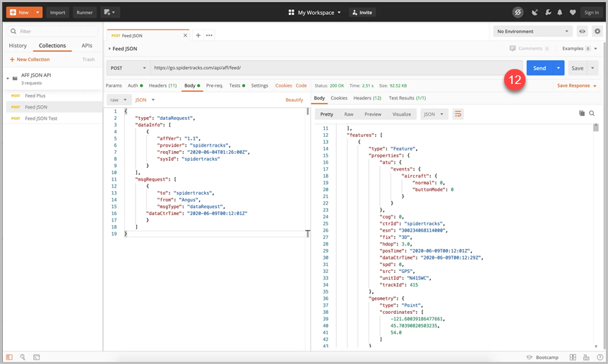The height and width of the screenshot is (364, 608).
Task: Collapse the AFF JSON API collection
Action: (x=8, y=78)
